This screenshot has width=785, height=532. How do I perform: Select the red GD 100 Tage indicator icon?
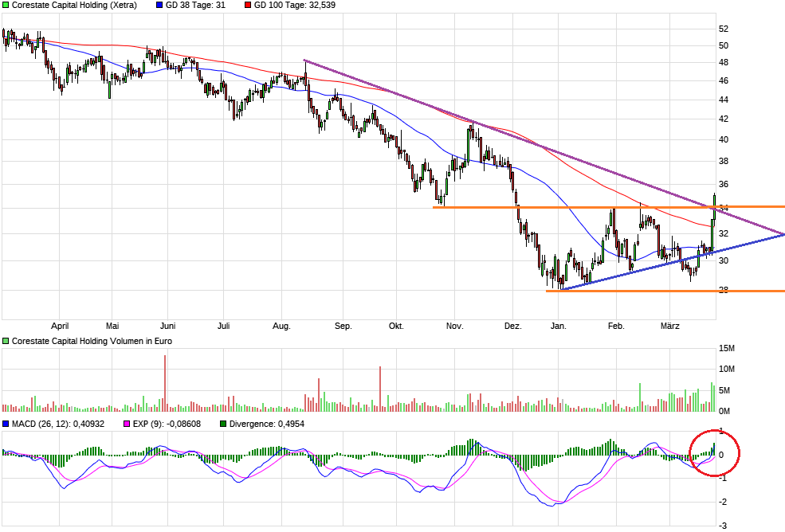249,6
